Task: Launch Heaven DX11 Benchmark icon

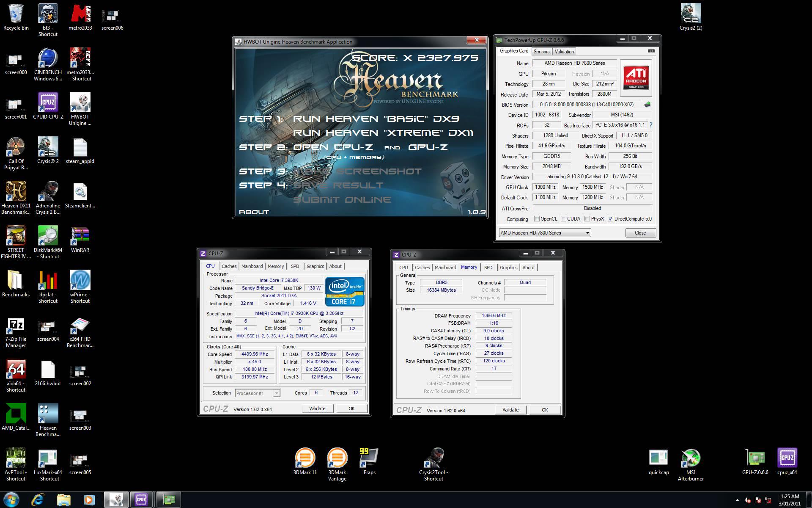Action: (x=16, y=198)
